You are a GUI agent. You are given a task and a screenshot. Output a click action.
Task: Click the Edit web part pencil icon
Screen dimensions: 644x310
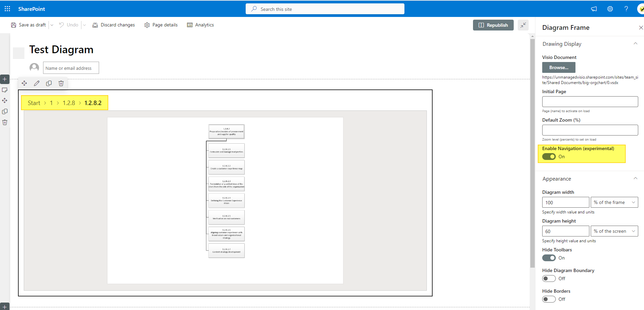click(x=37, y=83)
